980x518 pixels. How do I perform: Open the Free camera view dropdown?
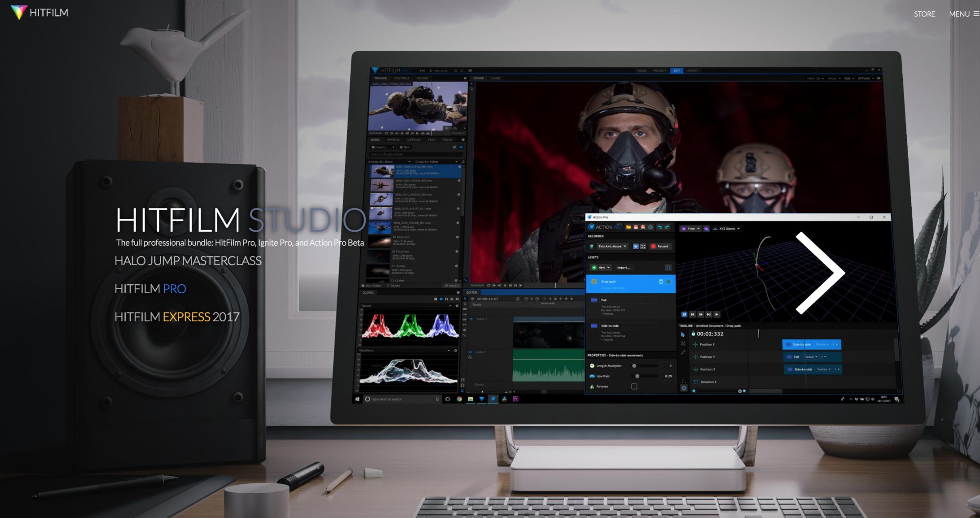point(691,228)
